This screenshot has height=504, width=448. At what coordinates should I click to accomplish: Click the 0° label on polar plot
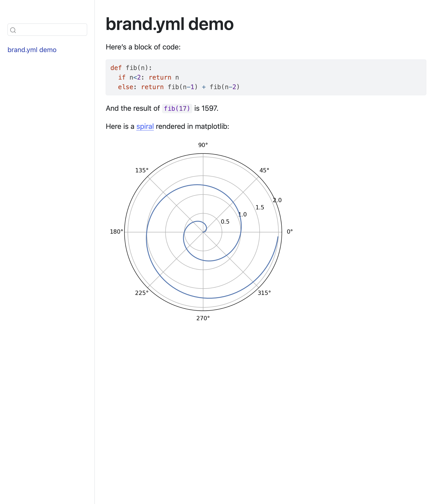[x=290, y=232]
